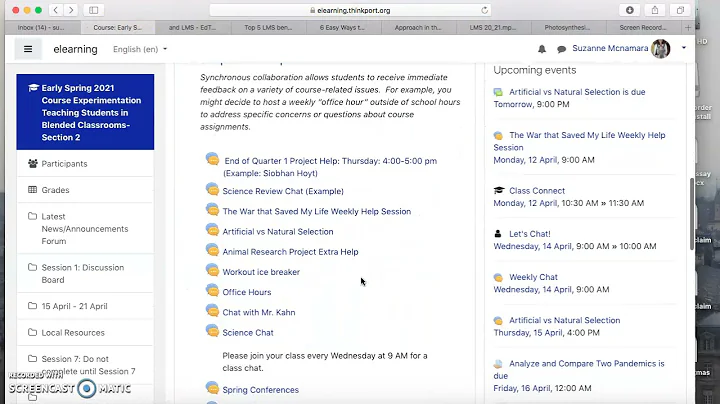Open the Science Chat link
Image resolution: width=720 pixels, height=404 pixels.
pos(248,332)
